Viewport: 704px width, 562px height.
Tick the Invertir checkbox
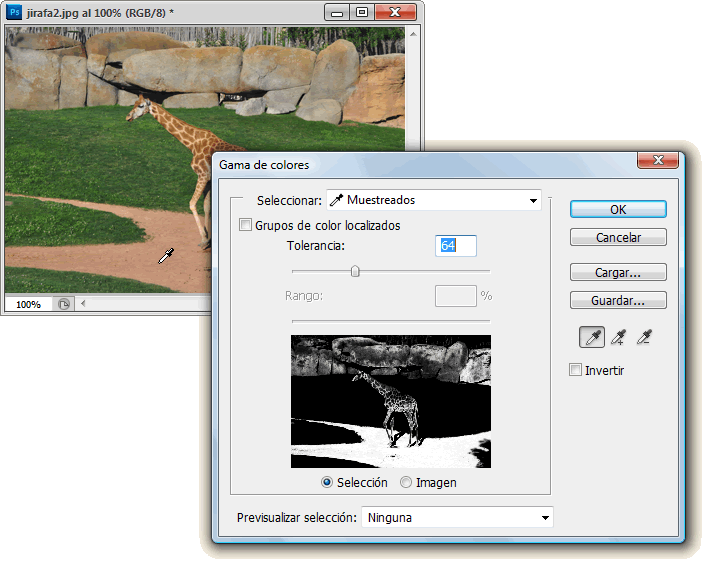(x=575, y=370)
